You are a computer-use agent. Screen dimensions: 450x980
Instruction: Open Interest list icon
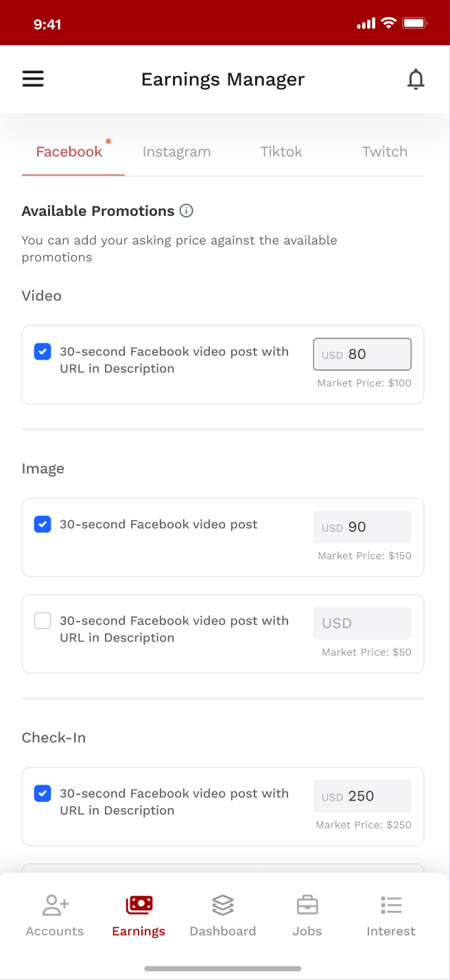pos(391,905)
